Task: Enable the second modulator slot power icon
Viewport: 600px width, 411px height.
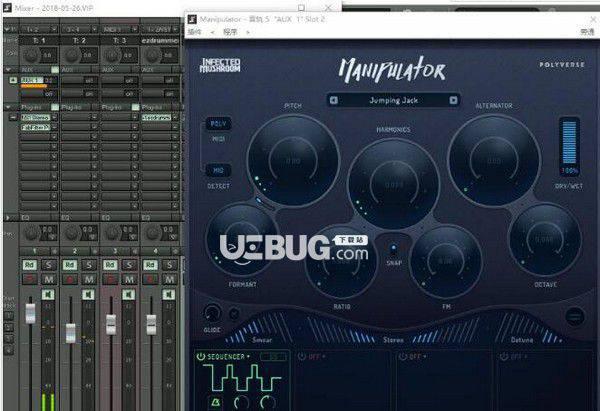Action: (x=302, y=357)
